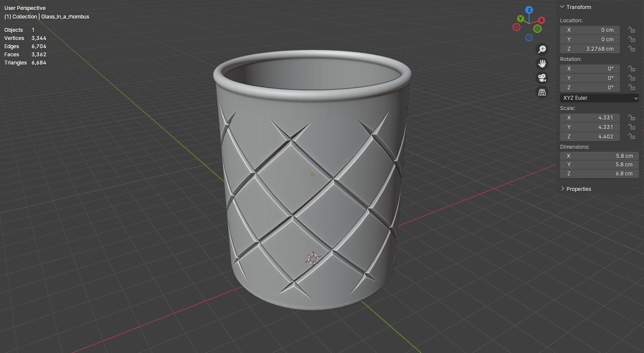Viewport: 644px width, 353px height.
Task: Click the Scale Z 4.402 field
Action: click(x=590, y=137)
